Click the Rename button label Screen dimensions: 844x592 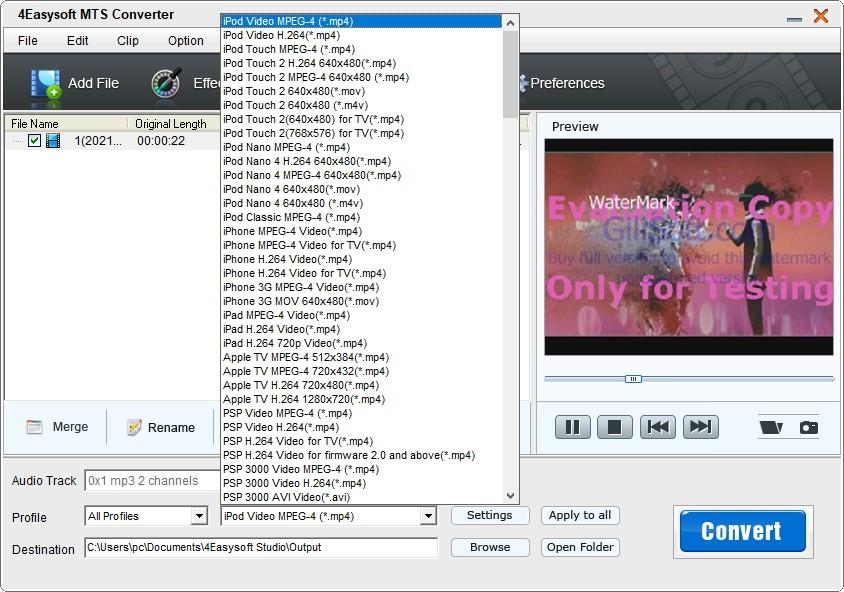pos(171,428)
